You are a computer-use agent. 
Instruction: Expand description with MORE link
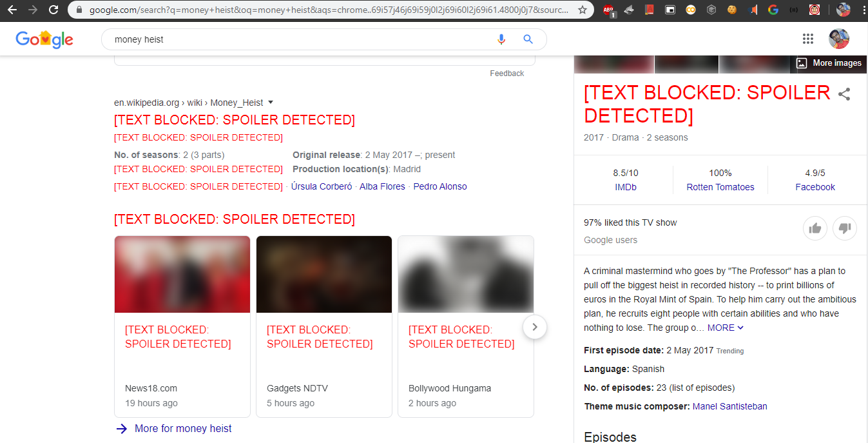pos(726,328)
